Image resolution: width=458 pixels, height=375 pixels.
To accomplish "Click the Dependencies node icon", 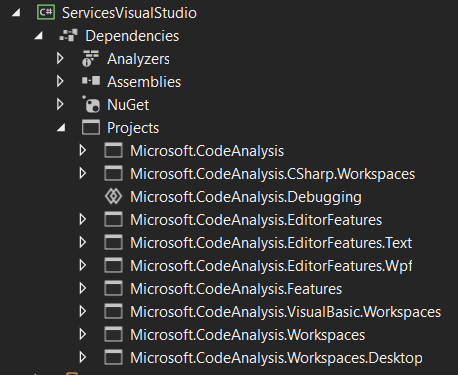I will 68,35.
